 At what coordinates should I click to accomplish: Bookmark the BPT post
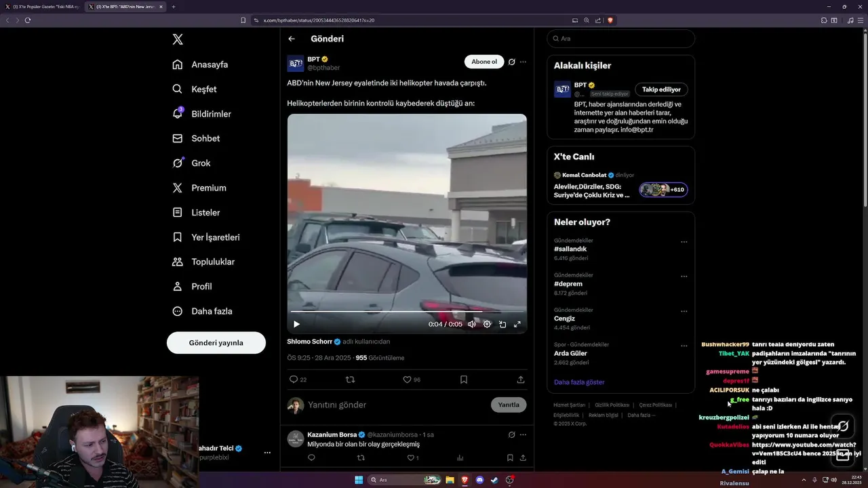[464, 380]
